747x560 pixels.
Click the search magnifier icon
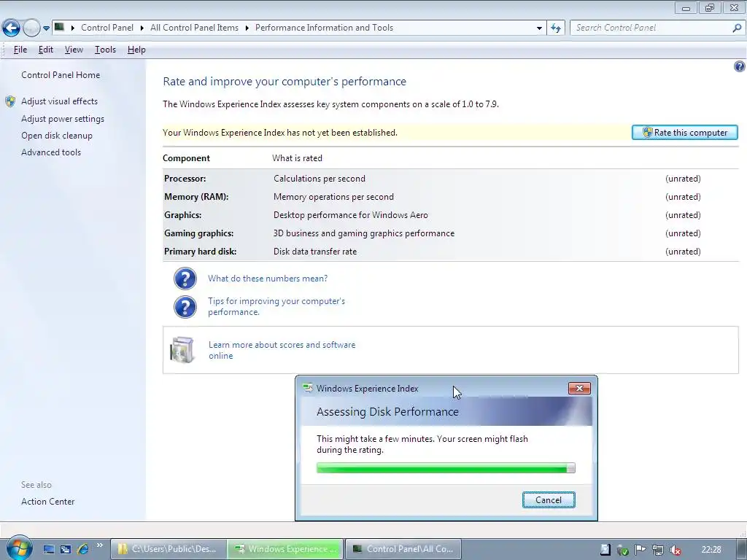tap(737, 28)
